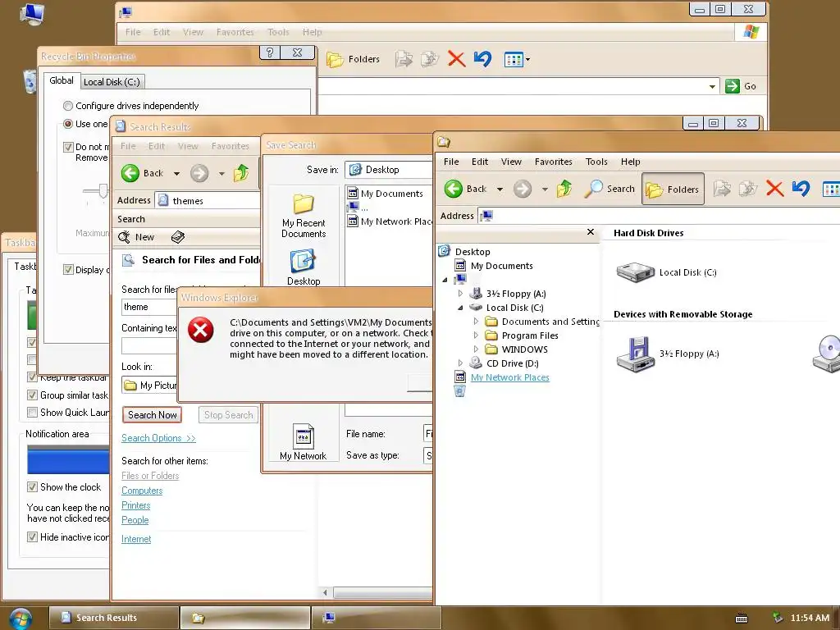The image size is (840, 630).
Task: Expand Program Files tree node
Action: tap(476, 336)
